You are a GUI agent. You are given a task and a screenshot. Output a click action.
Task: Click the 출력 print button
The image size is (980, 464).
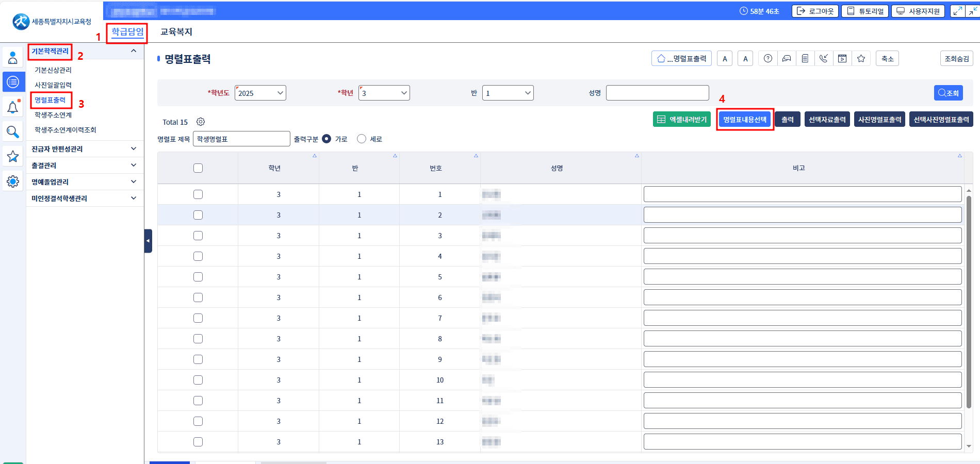pos(788,120)
